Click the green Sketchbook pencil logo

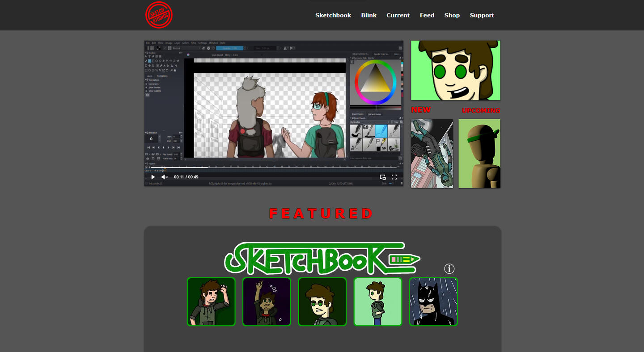322,258
